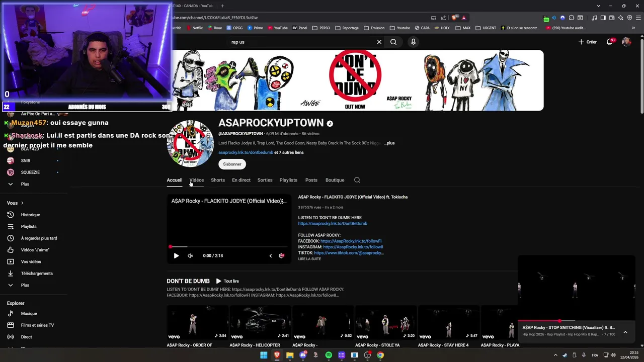Open the asaprocky.lnk.to/dontbedumb channel link
Viewport: 644px width, 362px height.
click(246, 152)
